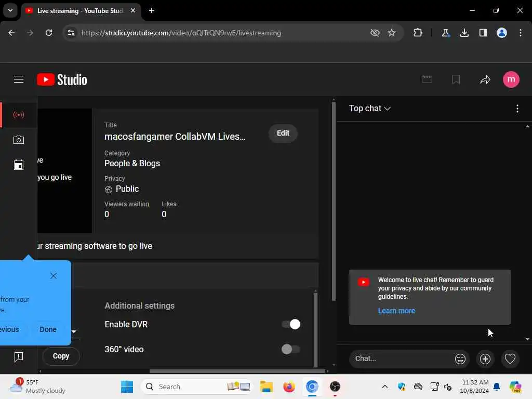Open the YouTube Studio hamburger menu
Screen dimensions: 532x399
click(19, 79)
